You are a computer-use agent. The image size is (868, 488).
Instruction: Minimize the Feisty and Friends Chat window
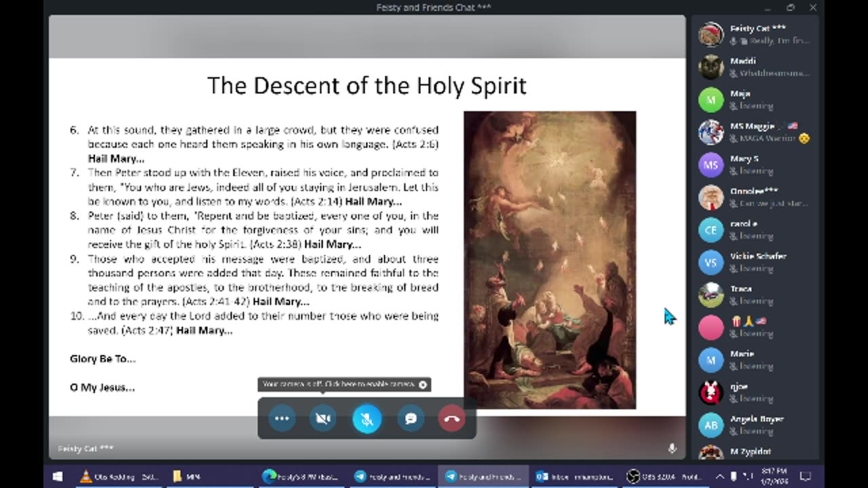click(x=768, y=7)
